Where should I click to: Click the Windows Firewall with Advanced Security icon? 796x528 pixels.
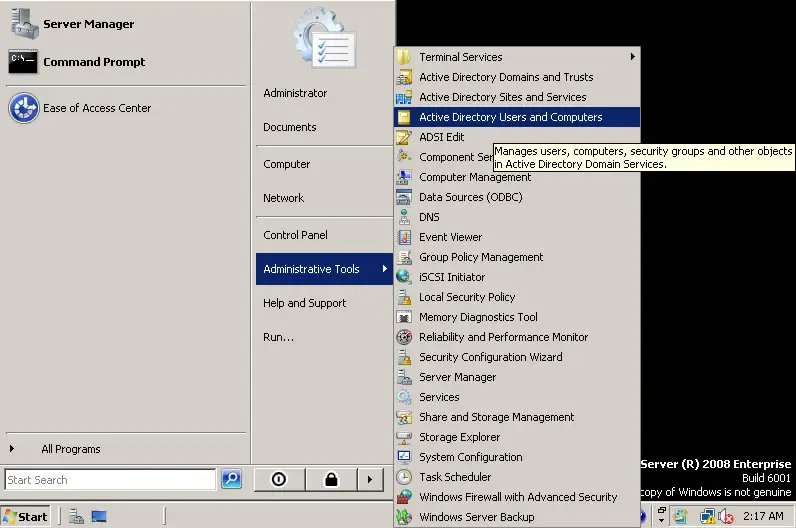click(404, 497)
